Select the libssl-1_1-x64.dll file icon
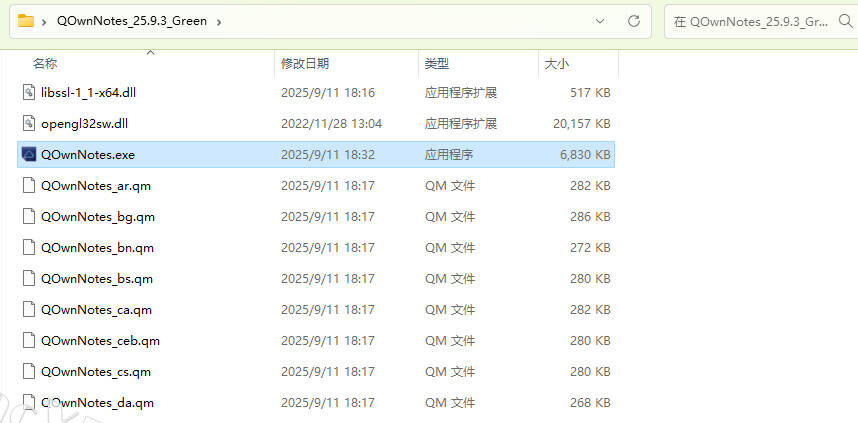The image size is (858, 423). 28,92
